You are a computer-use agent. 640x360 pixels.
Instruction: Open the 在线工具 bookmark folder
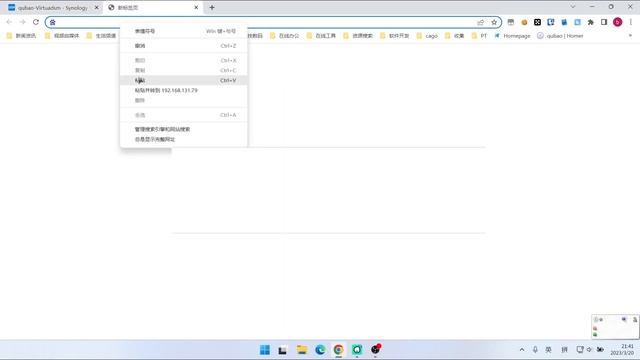tap(321, 36)
